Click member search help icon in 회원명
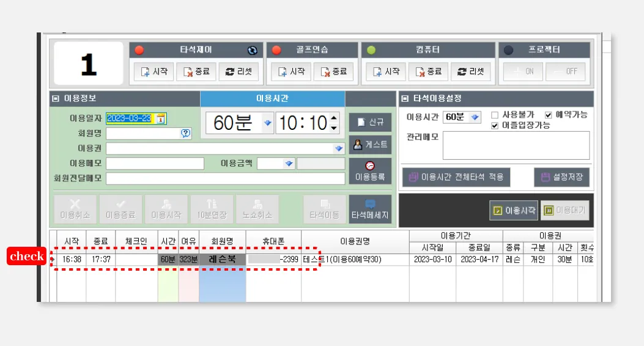Viewport: 644px width, 346px height. tap(186, 134)
